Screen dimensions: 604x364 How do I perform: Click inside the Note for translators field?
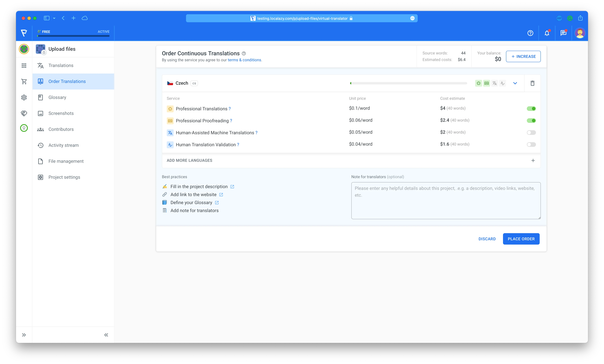(x=446, y=200)
